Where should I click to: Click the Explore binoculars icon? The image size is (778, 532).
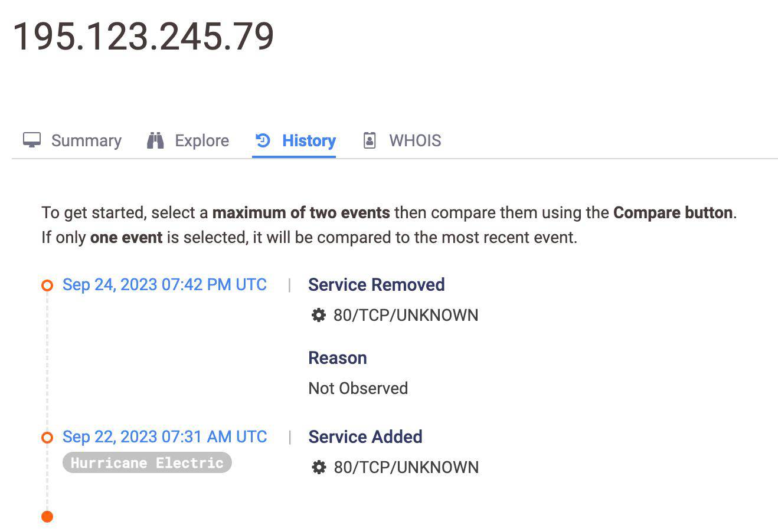(155, 140)
